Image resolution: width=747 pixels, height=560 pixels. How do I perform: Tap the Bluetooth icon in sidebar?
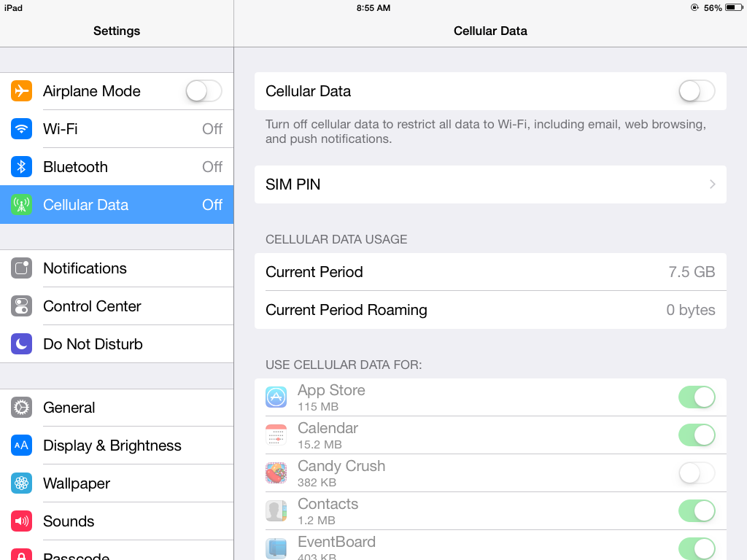point(22,167)
